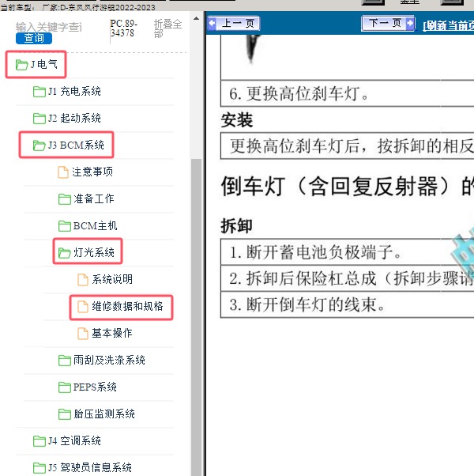Open the J1 充电系统 folder icon

pos(39,92)
